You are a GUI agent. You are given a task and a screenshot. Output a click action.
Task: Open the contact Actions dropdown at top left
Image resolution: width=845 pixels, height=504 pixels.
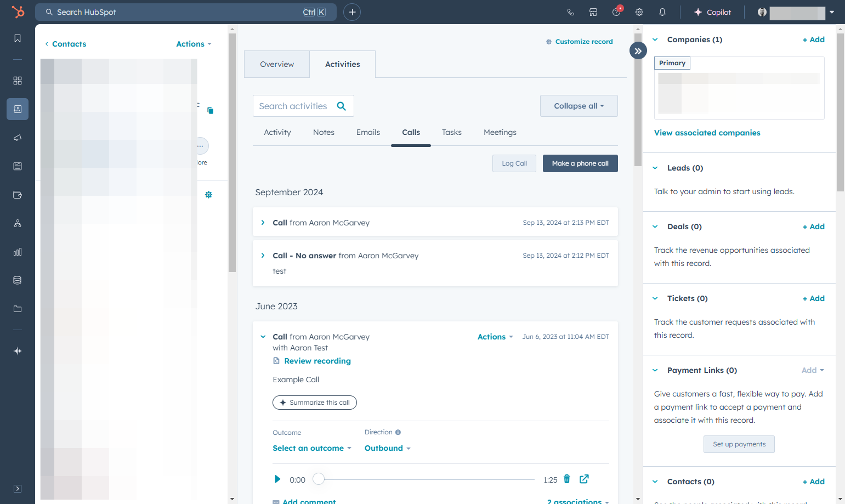[194, 44]
